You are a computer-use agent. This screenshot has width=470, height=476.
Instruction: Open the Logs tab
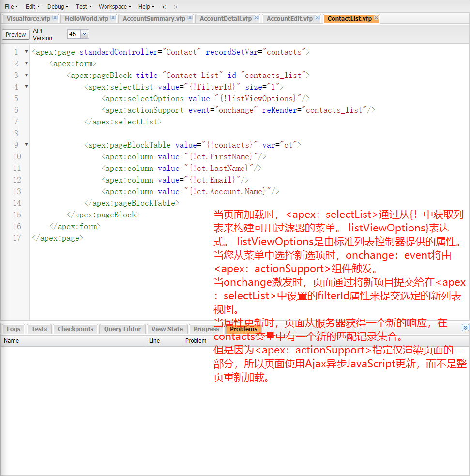[x=14, y=329]
